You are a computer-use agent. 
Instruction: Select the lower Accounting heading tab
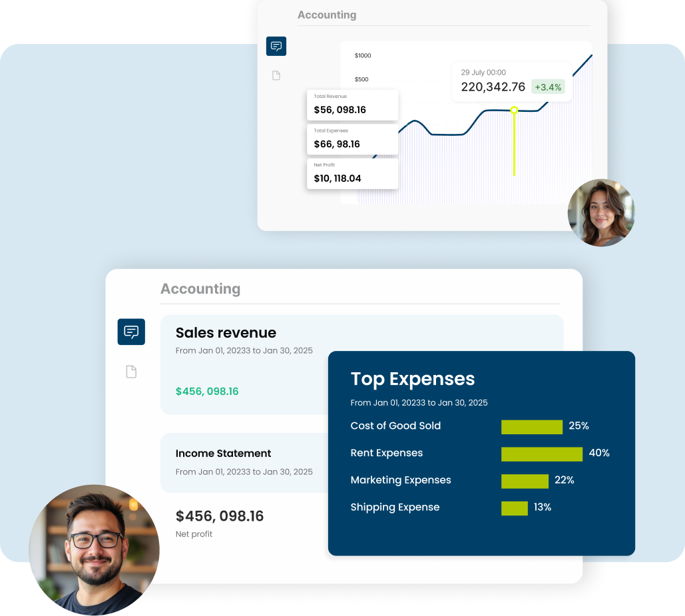click(200, 289)
